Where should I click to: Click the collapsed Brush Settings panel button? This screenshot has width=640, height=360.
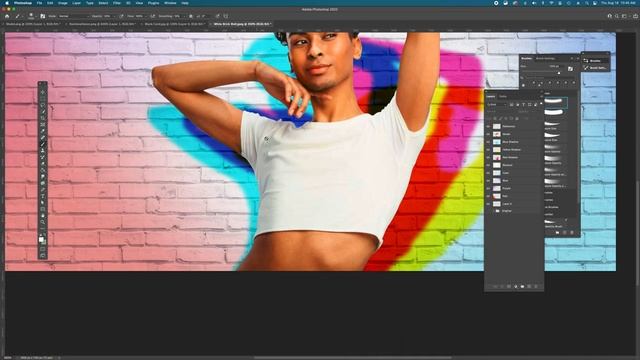[x=596, y=68]
